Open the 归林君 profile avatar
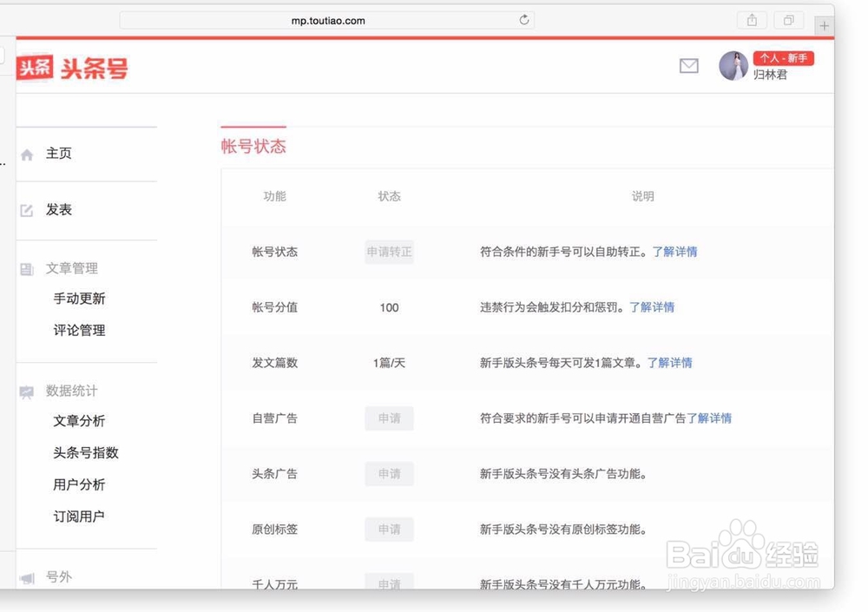 pyautogui.click(x=733, y=66)
